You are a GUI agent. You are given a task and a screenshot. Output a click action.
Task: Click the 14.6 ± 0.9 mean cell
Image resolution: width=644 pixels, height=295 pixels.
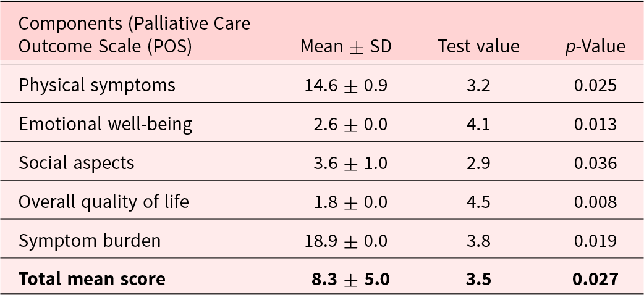coord(345,85)
